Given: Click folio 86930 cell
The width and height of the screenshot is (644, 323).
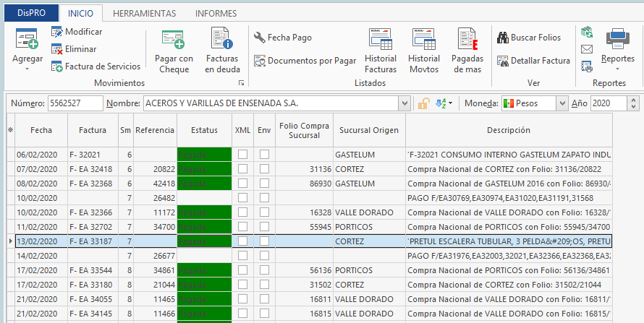Looking at the screenshot, I should point(304,184).
